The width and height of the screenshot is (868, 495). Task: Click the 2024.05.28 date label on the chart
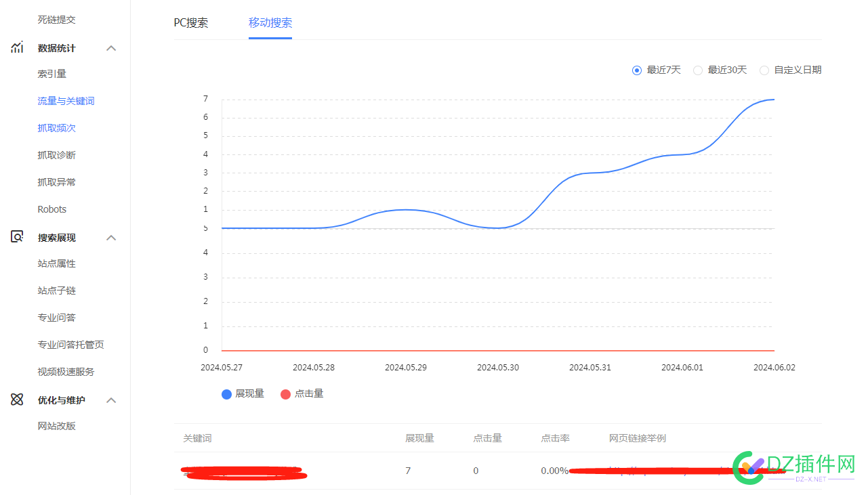tap(314, 368)
